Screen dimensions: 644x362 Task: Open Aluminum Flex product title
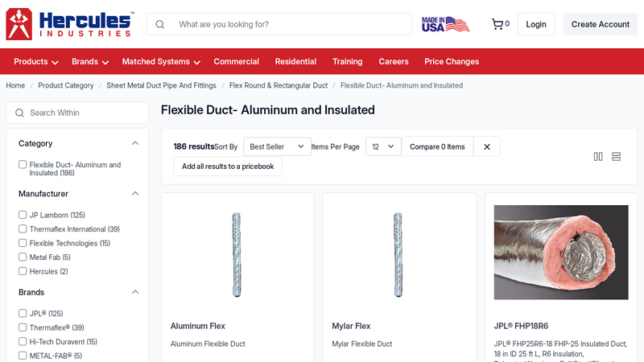pyautogui.click(x=198, y=326)
